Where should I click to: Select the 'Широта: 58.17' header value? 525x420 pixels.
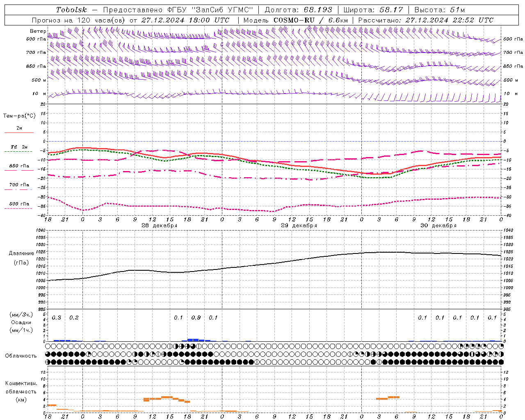373,10
